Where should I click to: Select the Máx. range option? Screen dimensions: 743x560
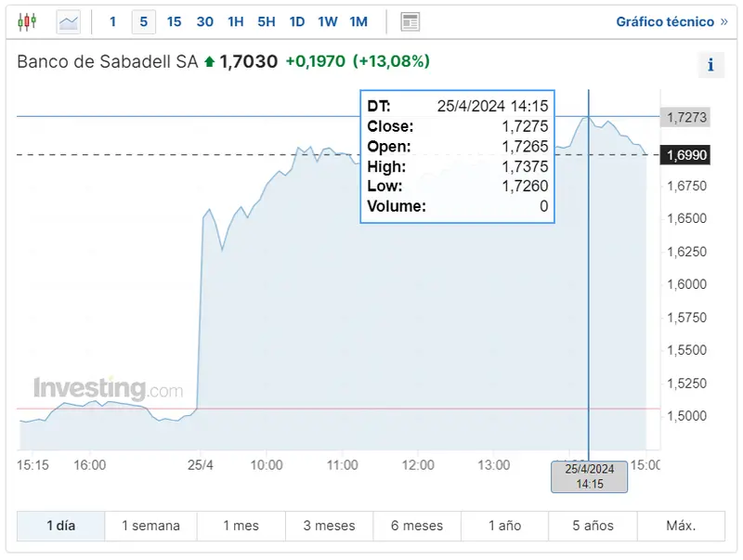[680, 525]
